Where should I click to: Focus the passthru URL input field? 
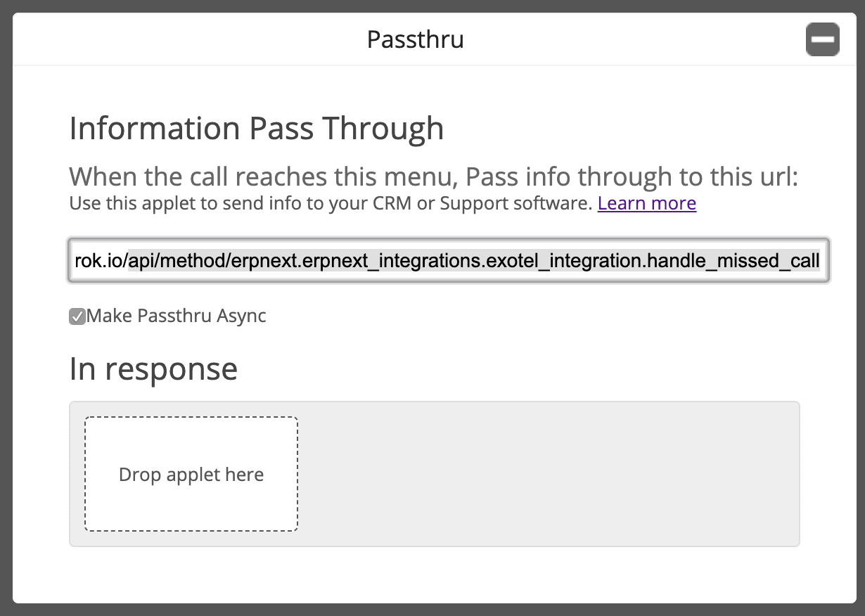(448, 262)
